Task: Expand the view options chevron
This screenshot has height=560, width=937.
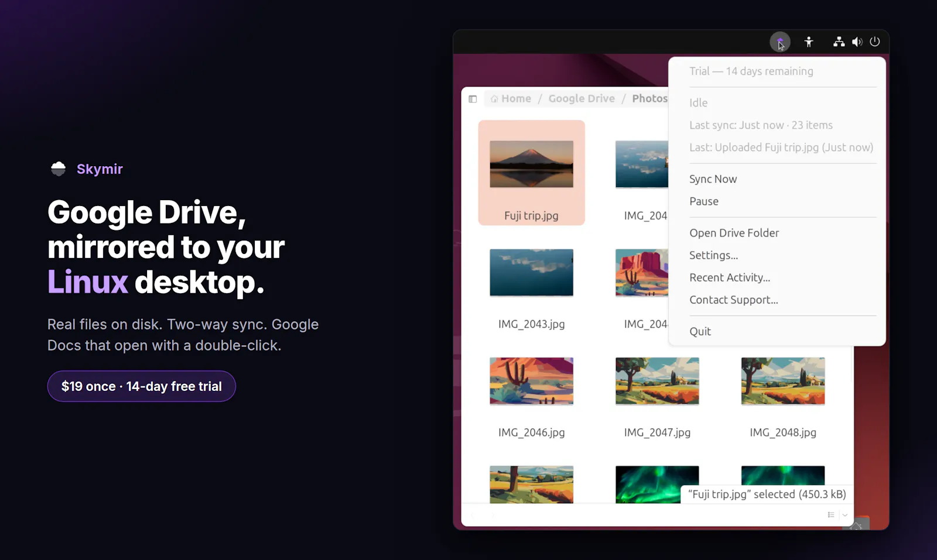Action: pyautogui.click(x=845, y=515)
